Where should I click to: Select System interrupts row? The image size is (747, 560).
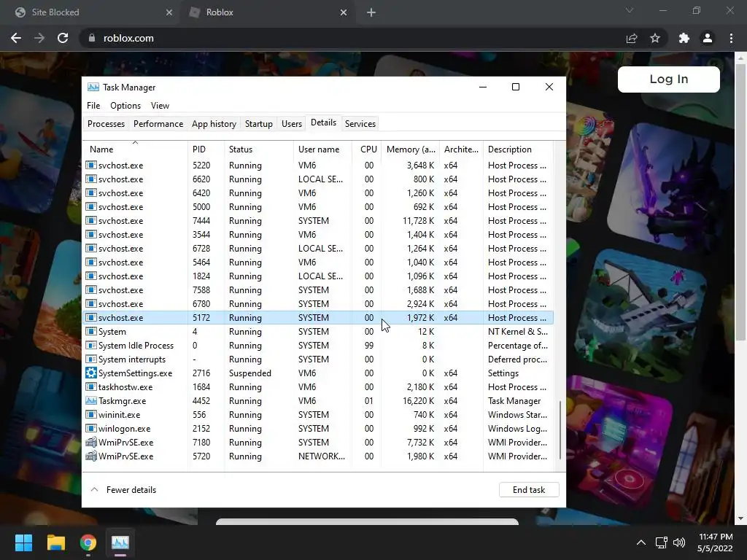[318, 359]
